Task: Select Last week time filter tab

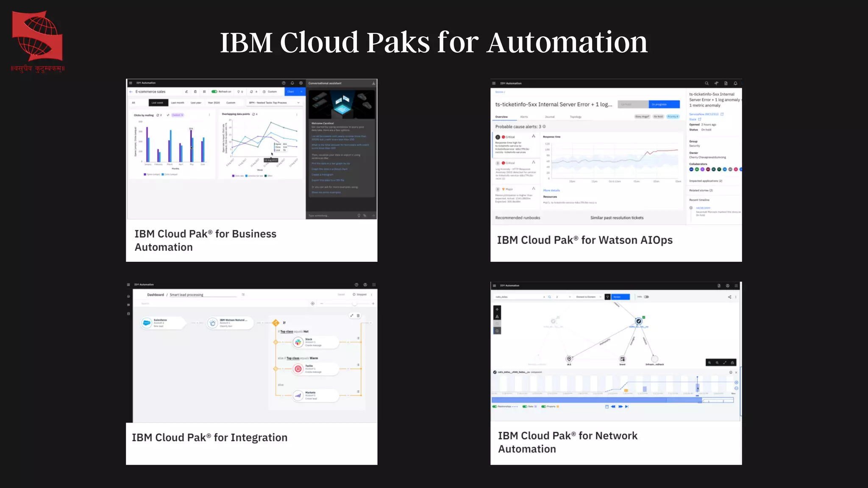Action: click(x=158, y=103)
